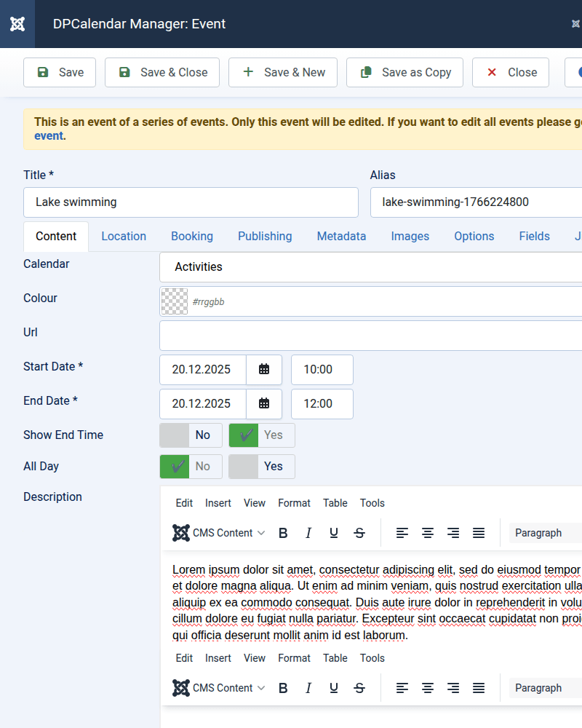Image resolution: width=582 pixels, height=728 pixels.
Task: Toggle Italic in the upper editor toolbar
Action: tap(308, 533)
